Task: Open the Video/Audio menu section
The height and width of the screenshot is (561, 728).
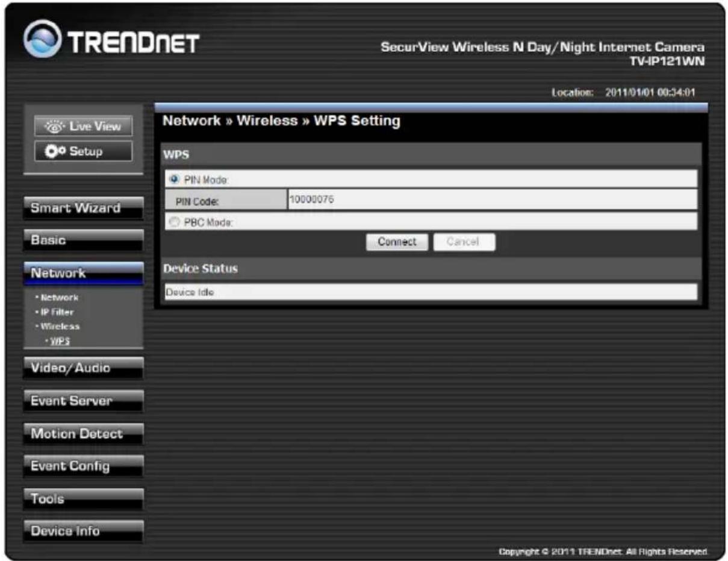Action: coord(83,368)
